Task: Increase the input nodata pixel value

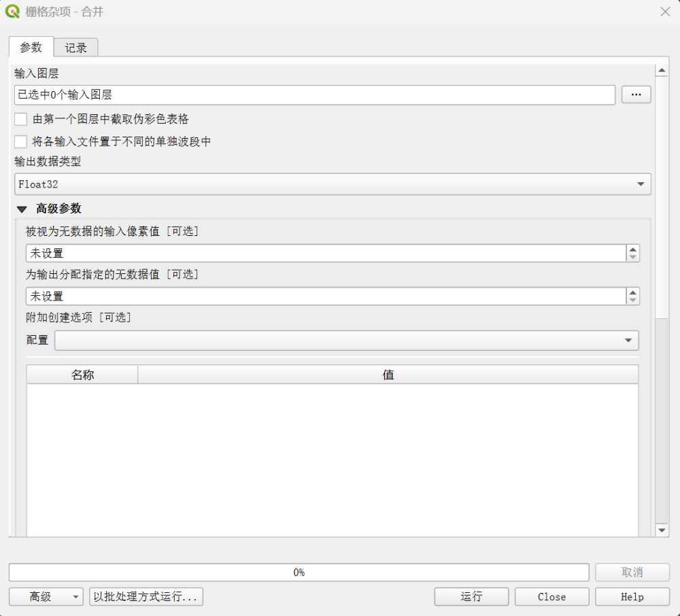Action: click(x=633, y=250)
